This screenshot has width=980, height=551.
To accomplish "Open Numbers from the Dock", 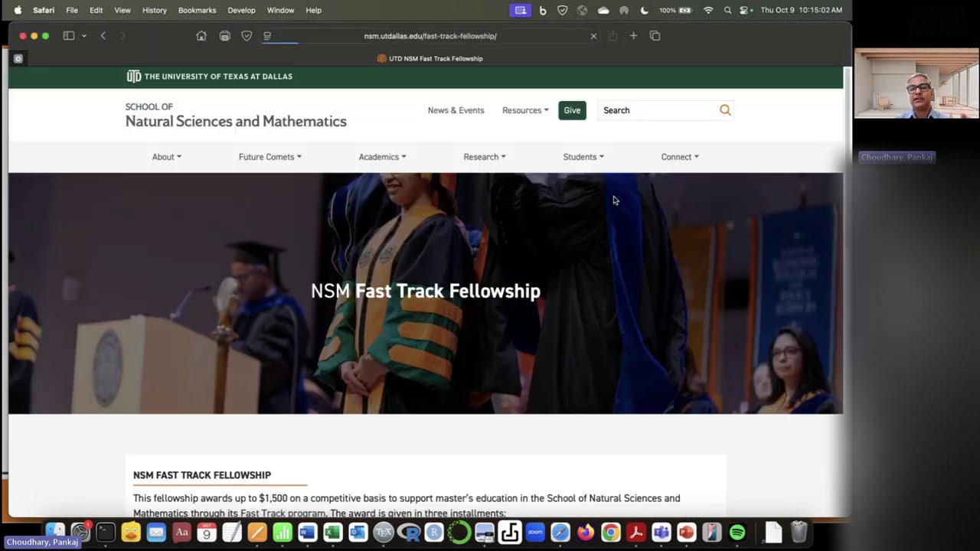I will coord(283,532).
